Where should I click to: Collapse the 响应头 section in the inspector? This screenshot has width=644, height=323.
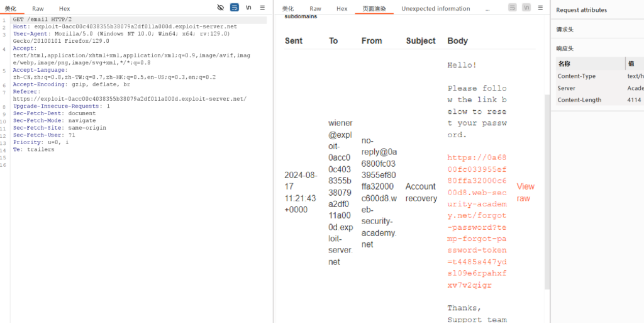tap(565, 48)
